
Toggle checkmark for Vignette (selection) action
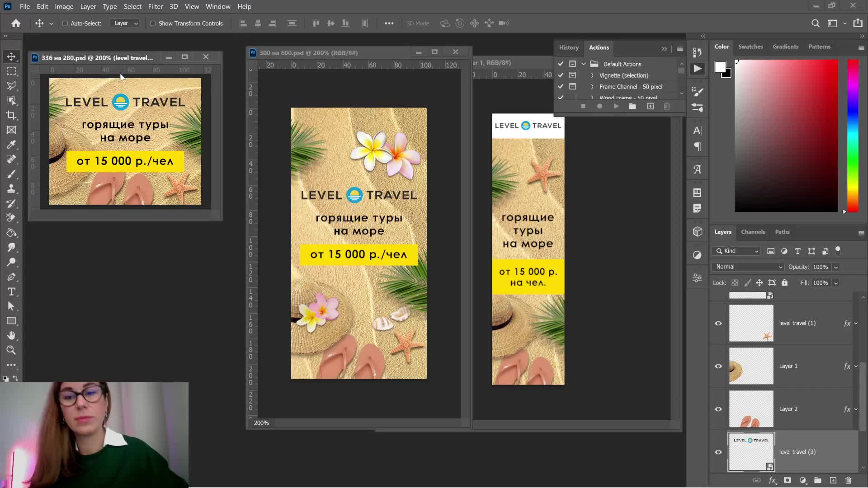pyautogui.click(x=561, y=75)
